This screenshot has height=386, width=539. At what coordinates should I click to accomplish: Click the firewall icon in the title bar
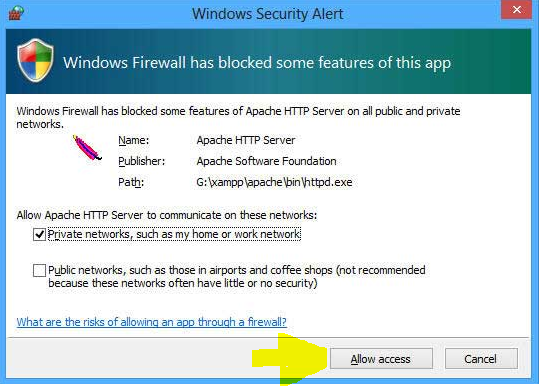pos(16,13)
